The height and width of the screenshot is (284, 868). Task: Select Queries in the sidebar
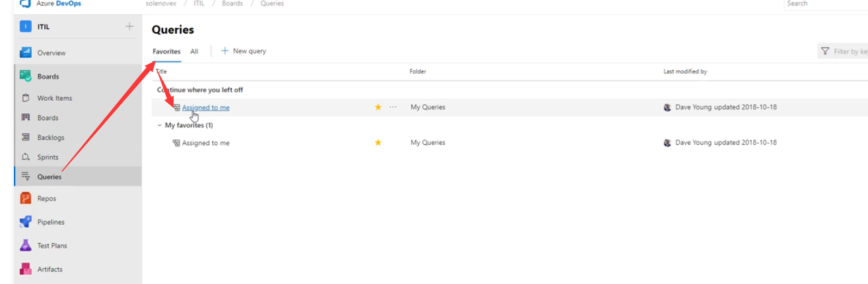click(78, 177)
